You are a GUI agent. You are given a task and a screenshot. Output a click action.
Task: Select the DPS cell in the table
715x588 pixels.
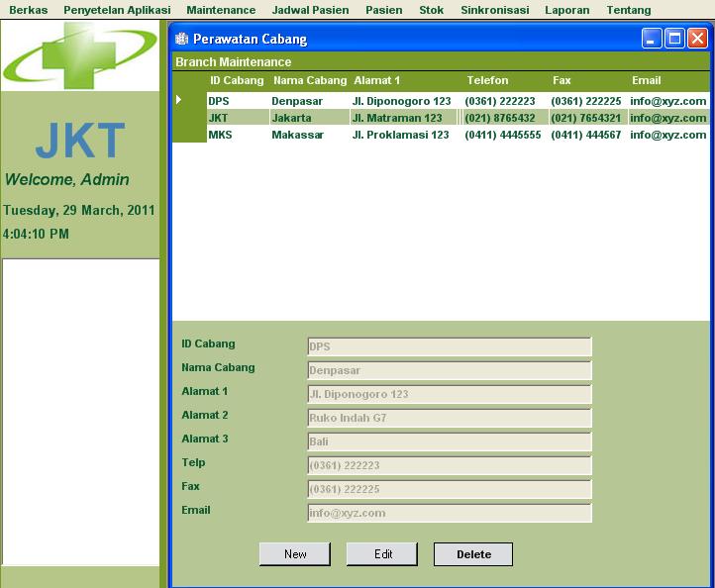pos(238,101)
